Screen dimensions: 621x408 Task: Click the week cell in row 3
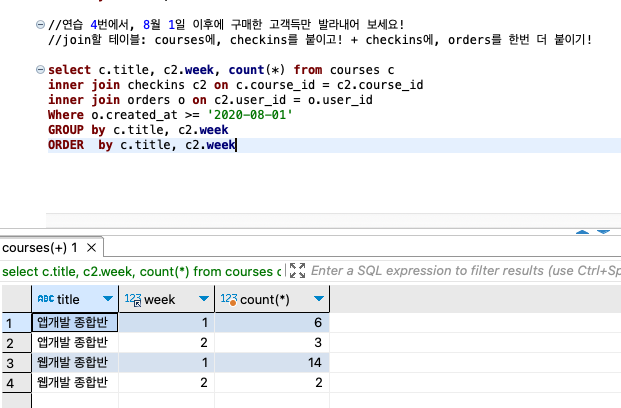click(167, 362)
